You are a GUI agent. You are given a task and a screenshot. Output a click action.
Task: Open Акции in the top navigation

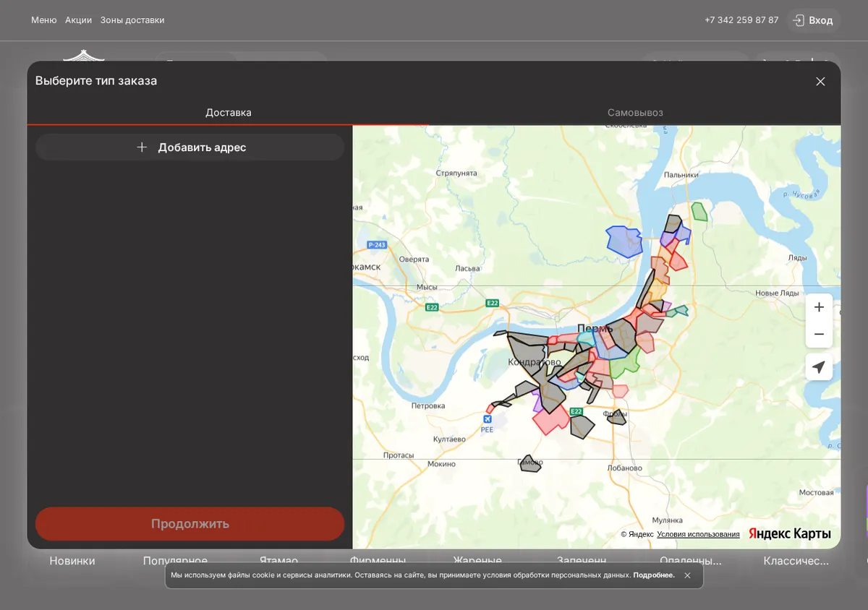78,20
